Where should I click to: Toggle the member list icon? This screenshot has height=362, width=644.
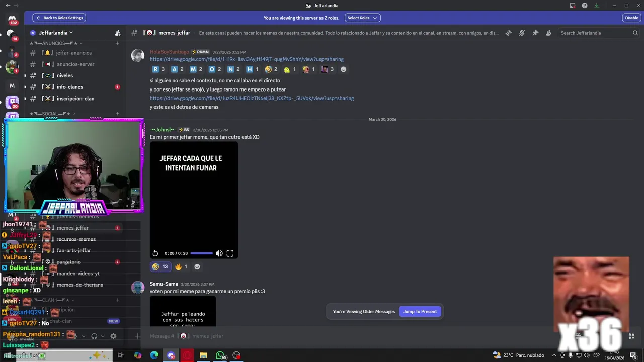pyautogui.click(x=548, y=33)
